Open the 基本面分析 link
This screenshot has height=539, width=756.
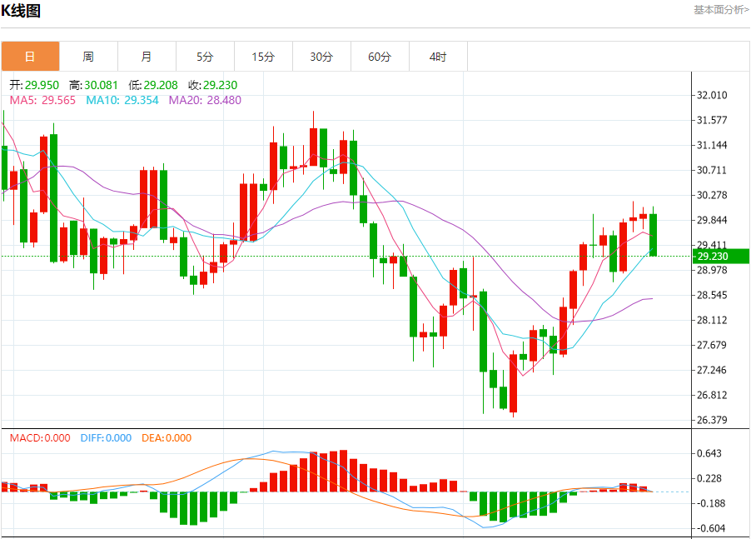[x=721, y=10]
